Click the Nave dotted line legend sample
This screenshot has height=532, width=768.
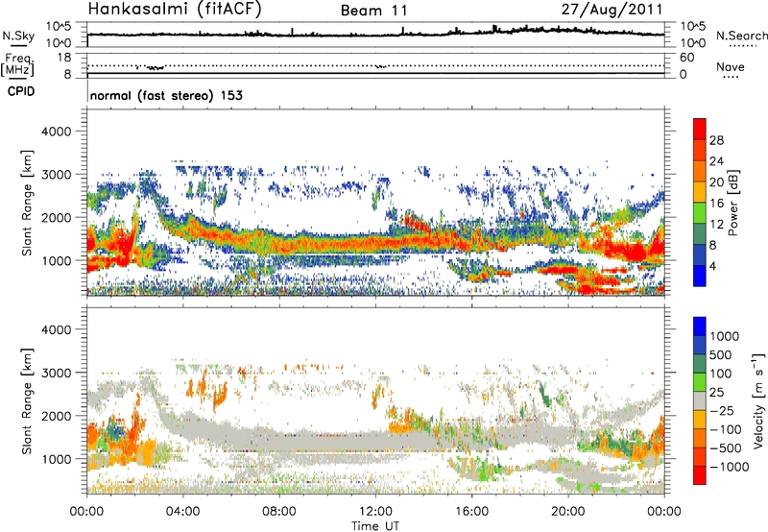(731, 77)
